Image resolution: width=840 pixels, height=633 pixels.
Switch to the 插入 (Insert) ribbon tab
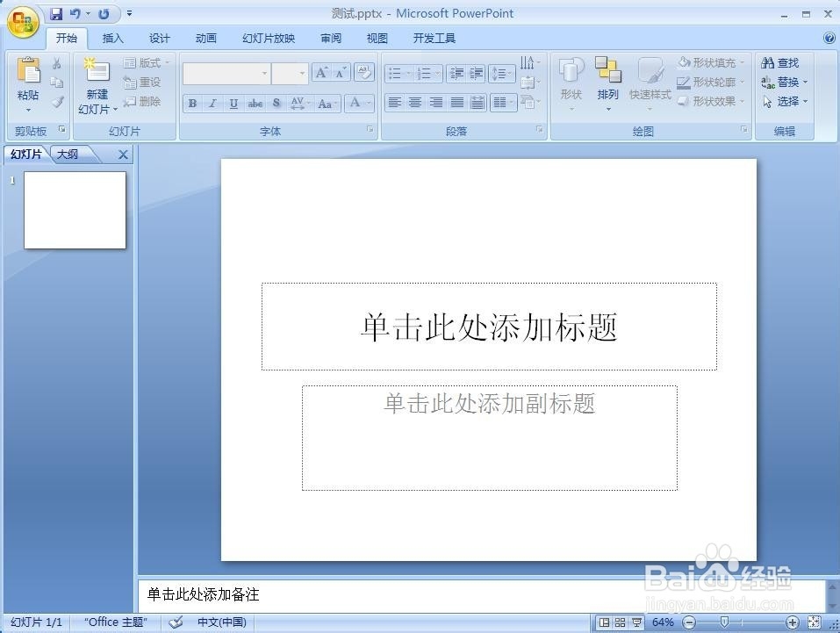click(x=113, y=38)
